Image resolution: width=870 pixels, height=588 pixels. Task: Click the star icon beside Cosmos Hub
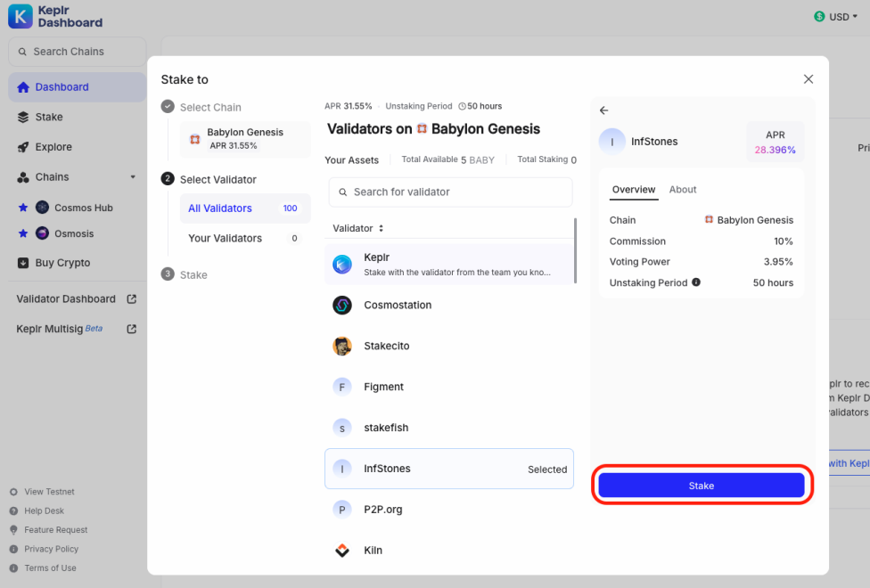(x=23, y=208)
